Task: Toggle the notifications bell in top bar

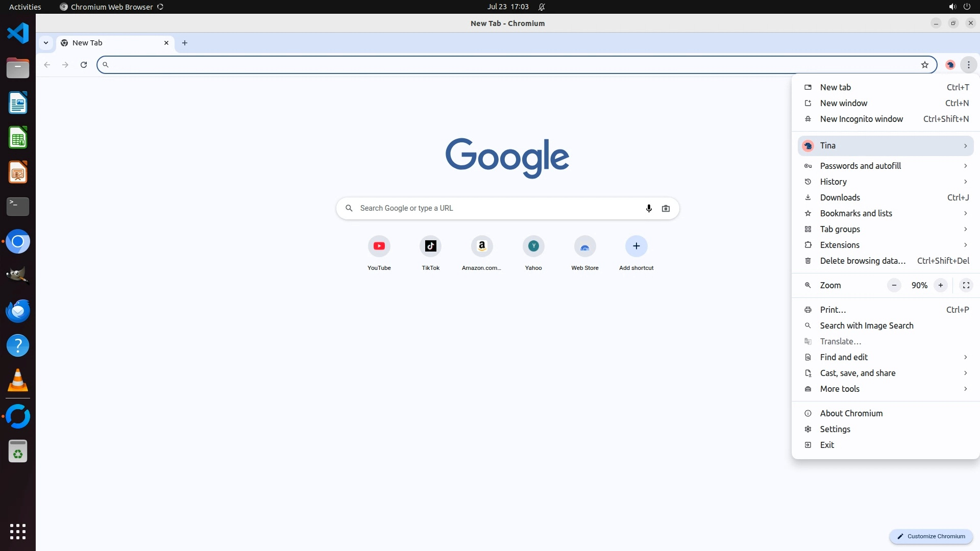Action: pyautogui.click(x=542, y=7)
